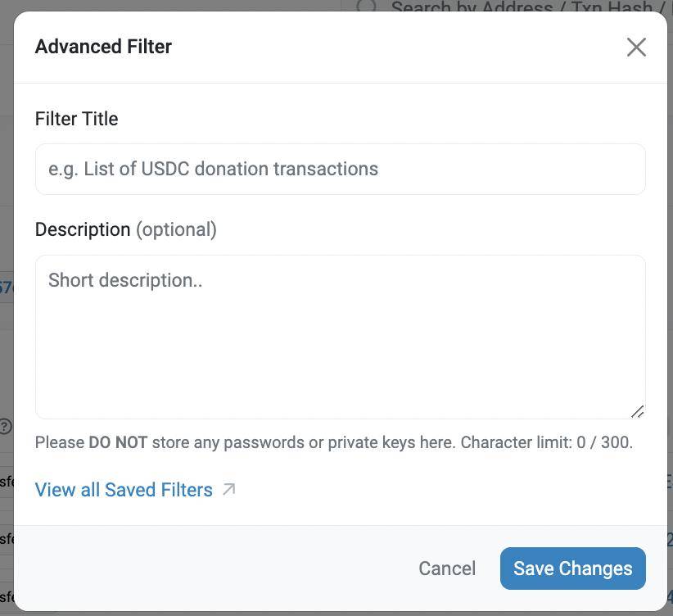This screenshot has width=673, height=616.
Task: Close the Advanced Filter dialog with X
Action: click(636, 47)
